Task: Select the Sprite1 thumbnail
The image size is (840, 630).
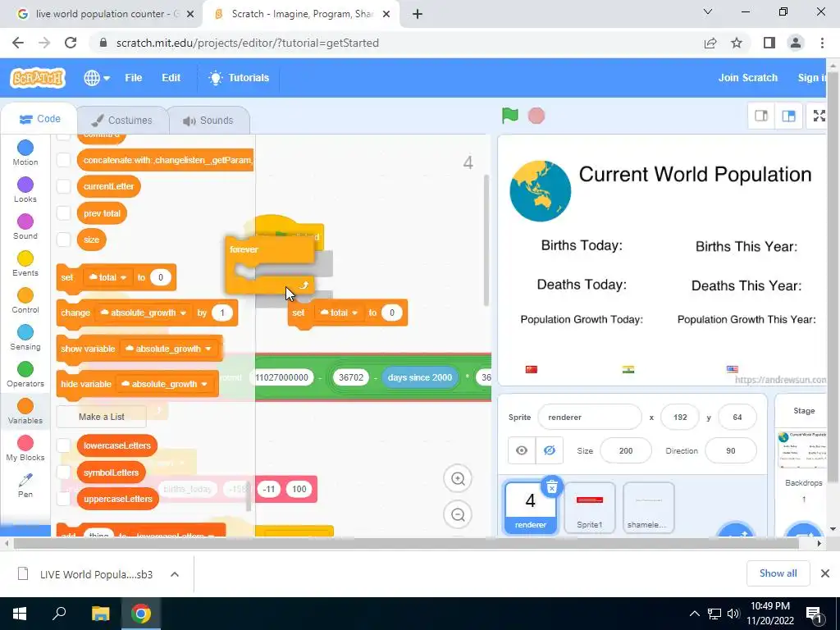Action: (589, 507)
